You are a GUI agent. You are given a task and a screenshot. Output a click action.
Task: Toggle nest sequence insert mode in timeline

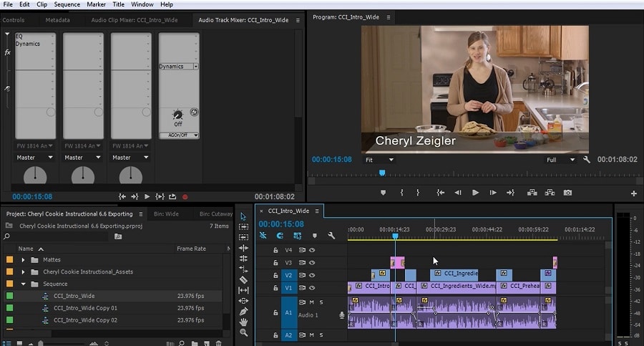click(x=263, y=236)
